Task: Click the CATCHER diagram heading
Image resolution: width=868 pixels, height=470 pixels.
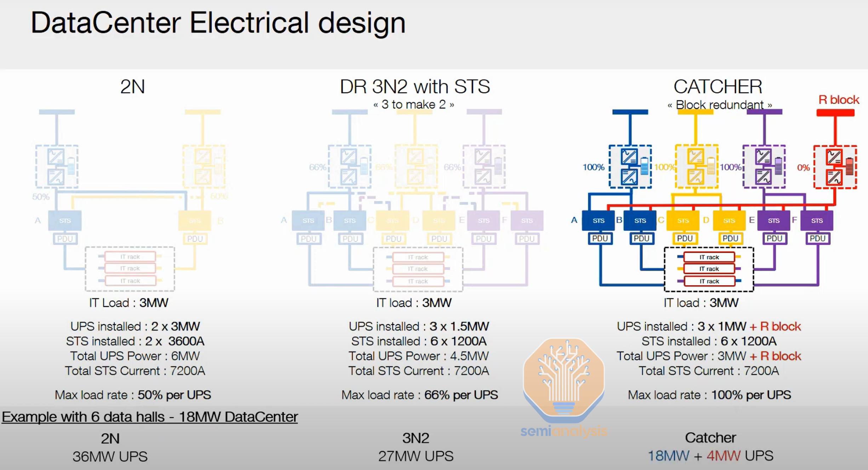Action: coord(718,86)
